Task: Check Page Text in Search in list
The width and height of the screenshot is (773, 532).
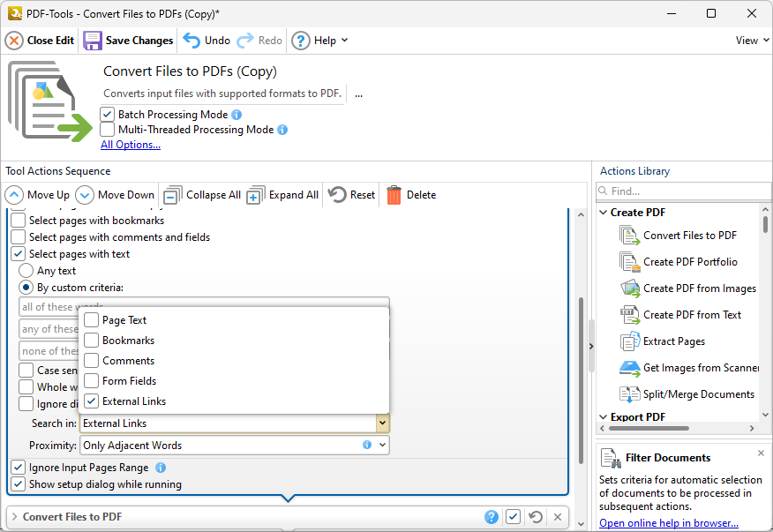Action: click(x=91, y=320)
